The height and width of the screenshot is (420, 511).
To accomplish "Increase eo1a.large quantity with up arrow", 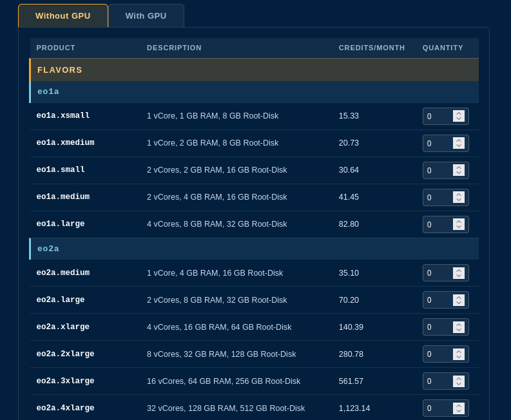I will [459, 222].
